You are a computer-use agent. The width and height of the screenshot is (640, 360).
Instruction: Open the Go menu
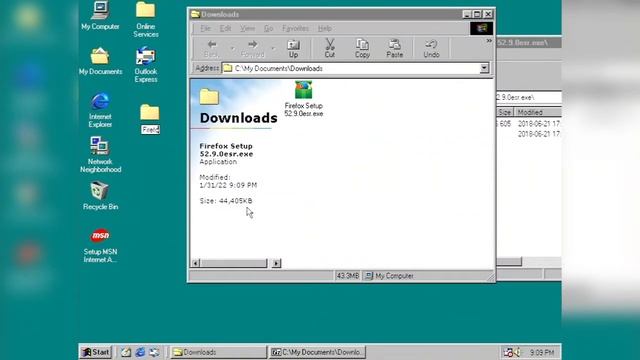click(x=268, y=28)
